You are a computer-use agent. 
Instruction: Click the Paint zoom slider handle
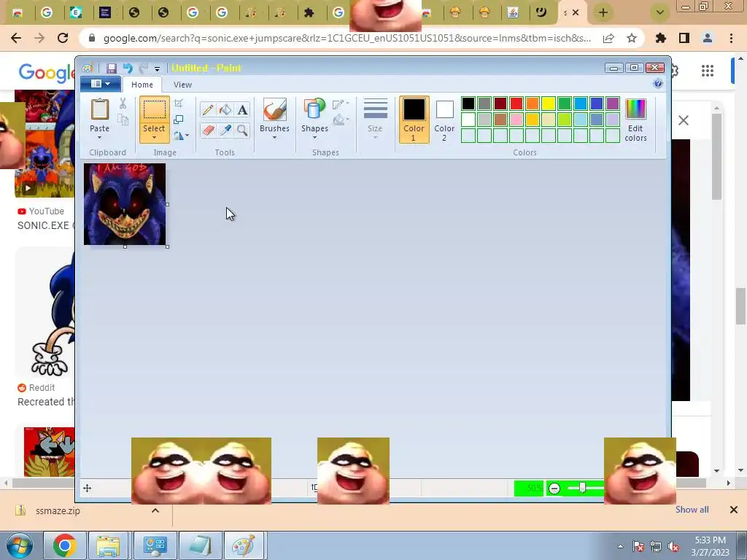tap(582, 488)
